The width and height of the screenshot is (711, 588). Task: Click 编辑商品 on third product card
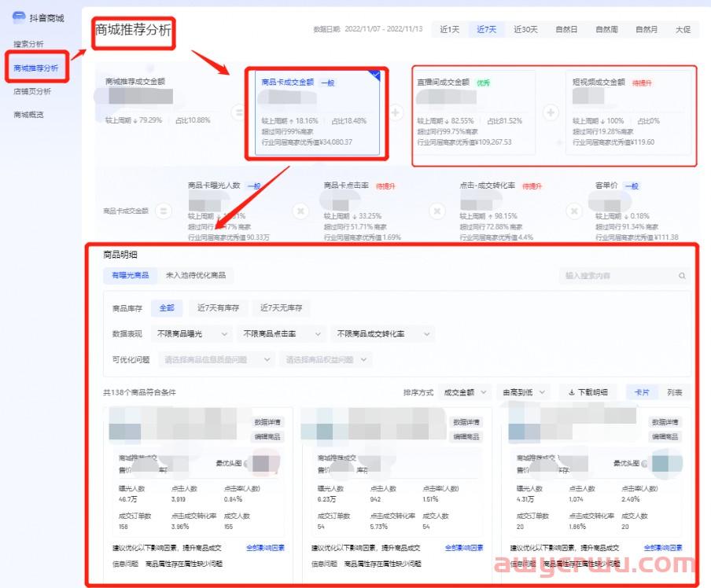pyautogui.click(x=665, y=437)
